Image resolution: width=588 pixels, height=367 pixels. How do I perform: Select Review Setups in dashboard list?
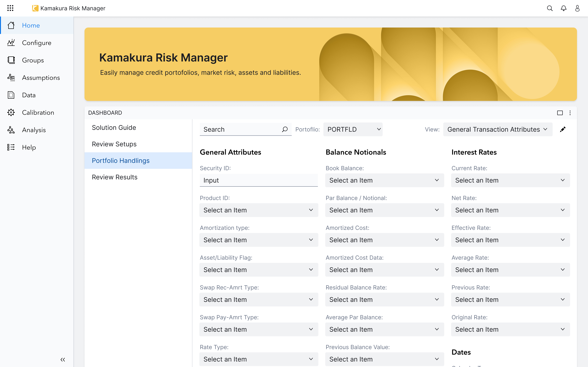114,144
